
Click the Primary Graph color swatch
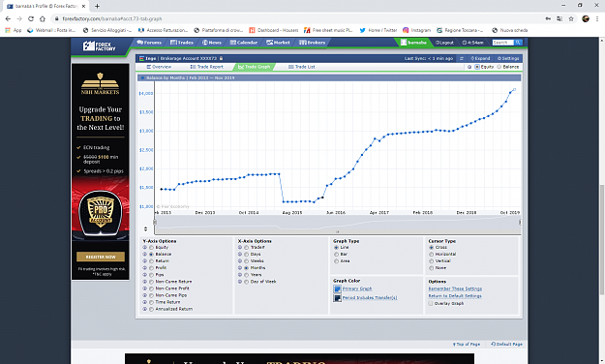337,288
